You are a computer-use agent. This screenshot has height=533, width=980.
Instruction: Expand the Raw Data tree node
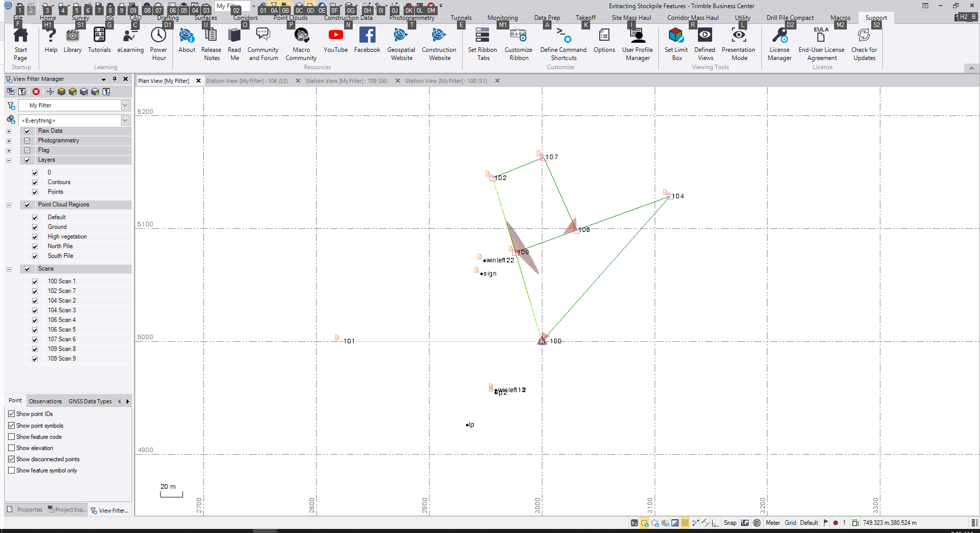pos(9,131)
